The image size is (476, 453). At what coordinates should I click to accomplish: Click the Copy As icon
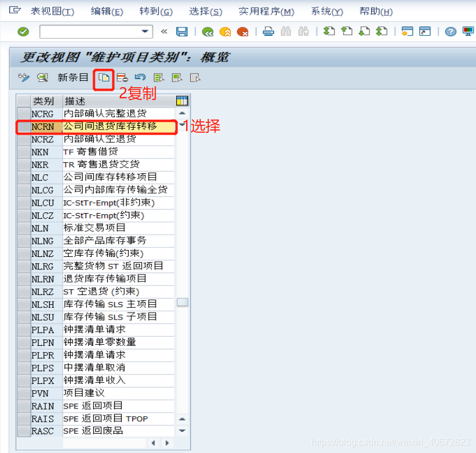(x=104, y=78)
